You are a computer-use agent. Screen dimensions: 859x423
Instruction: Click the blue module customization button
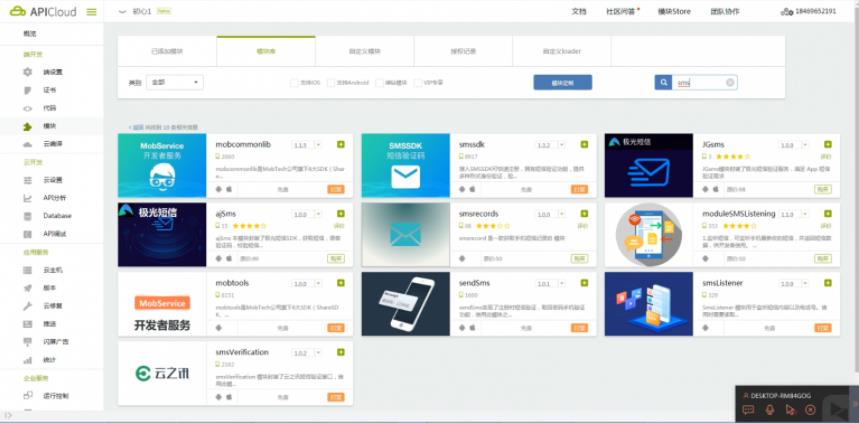click(x=562, y=83)
